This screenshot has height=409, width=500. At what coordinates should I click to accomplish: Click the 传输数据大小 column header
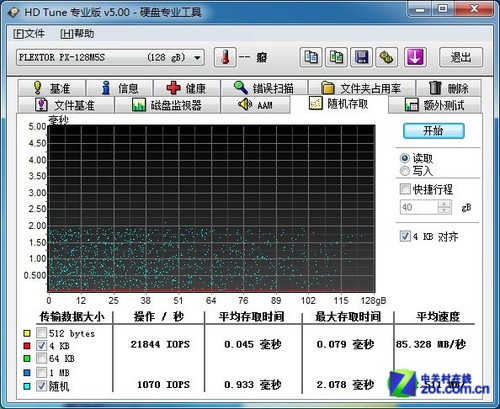[x=72, y=316]
